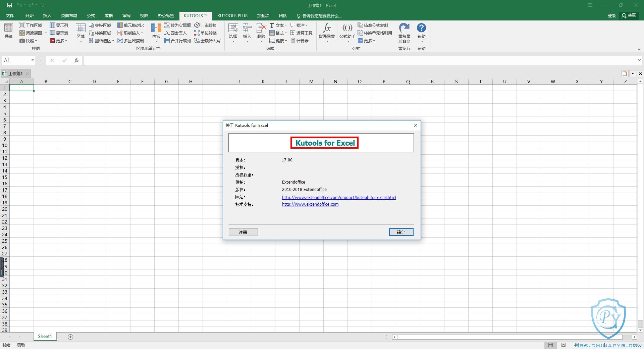
Task: Click the 快照 snapshot camera icon
Action: [22, 41]
